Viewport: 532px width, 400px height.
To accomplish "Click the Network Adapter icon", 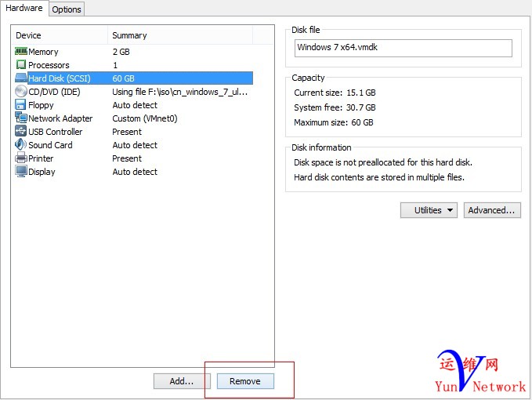I will pyautogui.click(x=20, y=118).
